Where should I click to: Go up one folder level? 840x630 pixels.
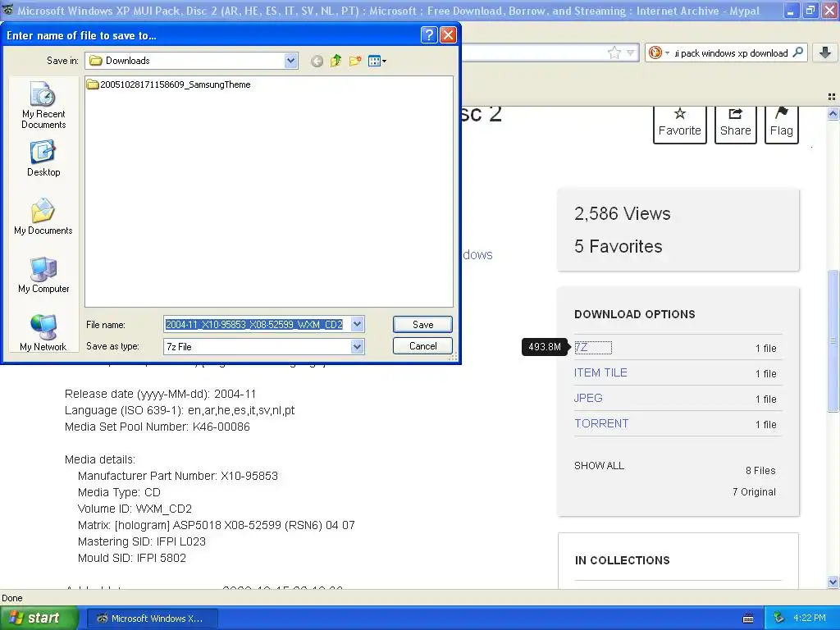coord(336,61)
